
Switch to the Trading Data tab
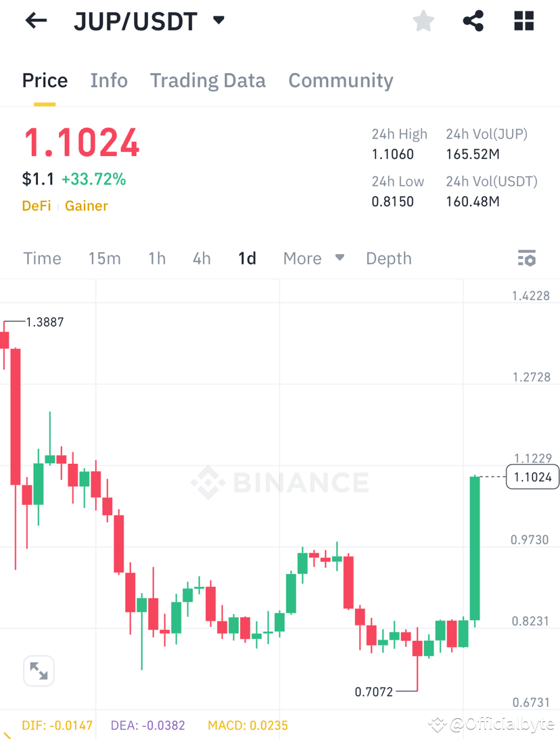(x=208, y=80)
